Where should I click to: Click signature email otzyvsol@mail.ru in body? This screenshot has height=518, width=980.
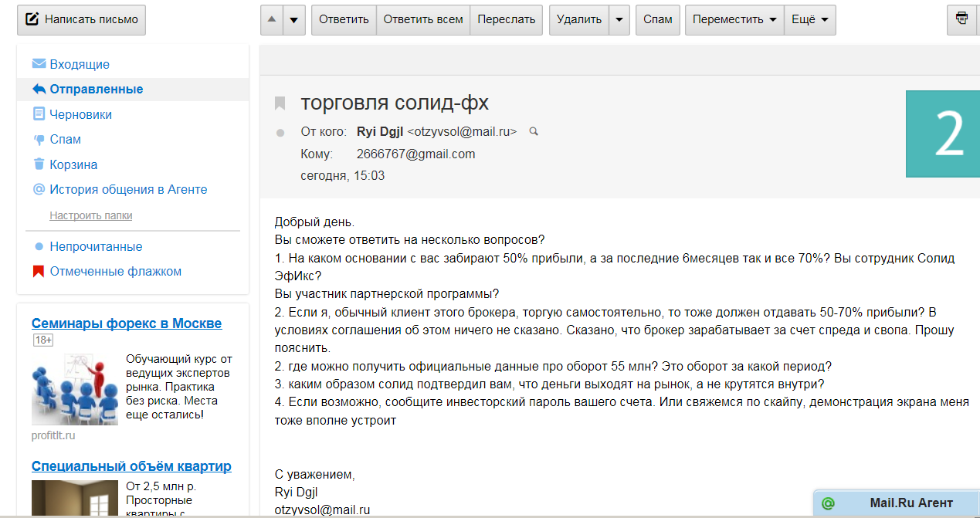click(x=322, y=510)
